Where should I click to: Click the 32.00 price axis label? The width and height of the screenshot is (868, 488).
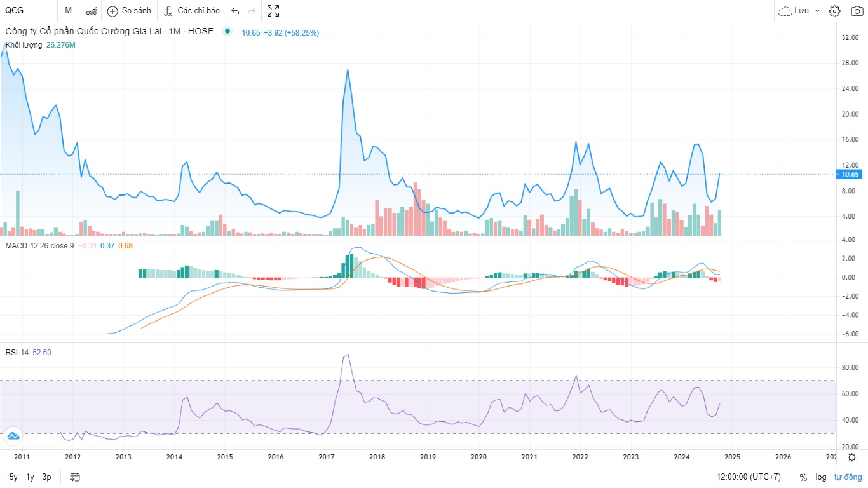(x=850, y=37)
